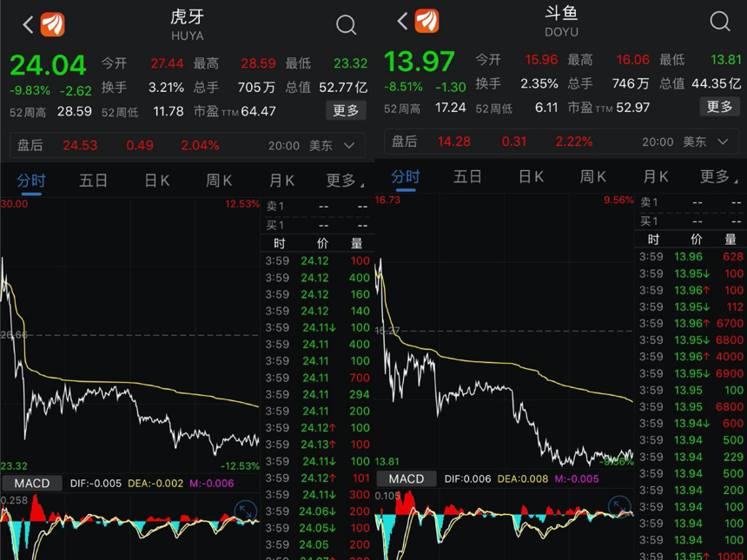Expand the DOYU chart to fullscreen
This screenshot has height=560, width=747.
(619, 507)
